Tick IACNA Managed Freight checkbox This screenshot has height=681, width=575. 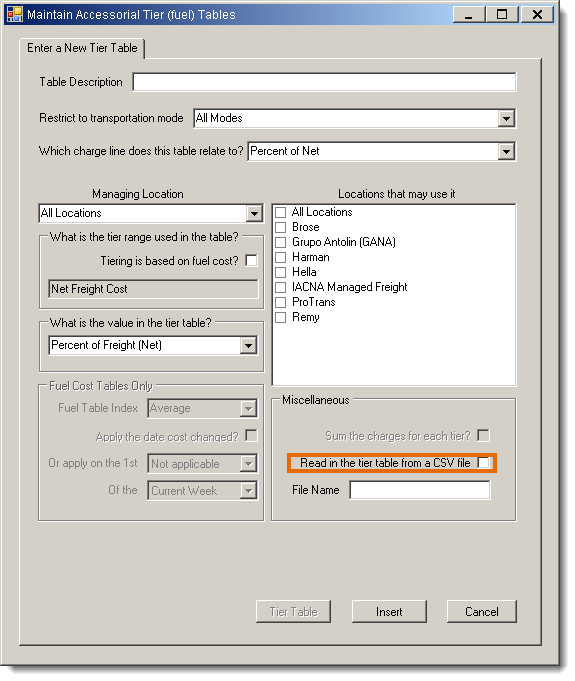(x=281, y=287)
